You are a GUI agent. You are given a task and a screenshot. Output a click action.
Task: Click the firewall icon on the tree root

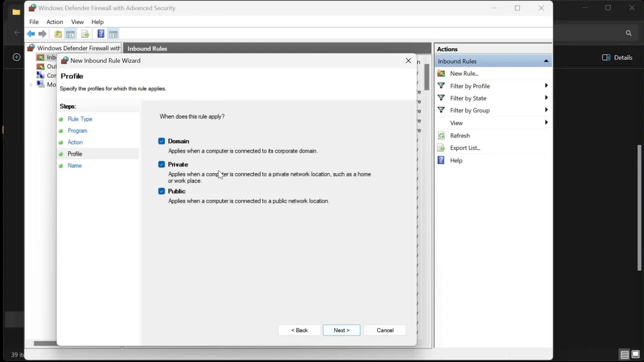[31, 48]
